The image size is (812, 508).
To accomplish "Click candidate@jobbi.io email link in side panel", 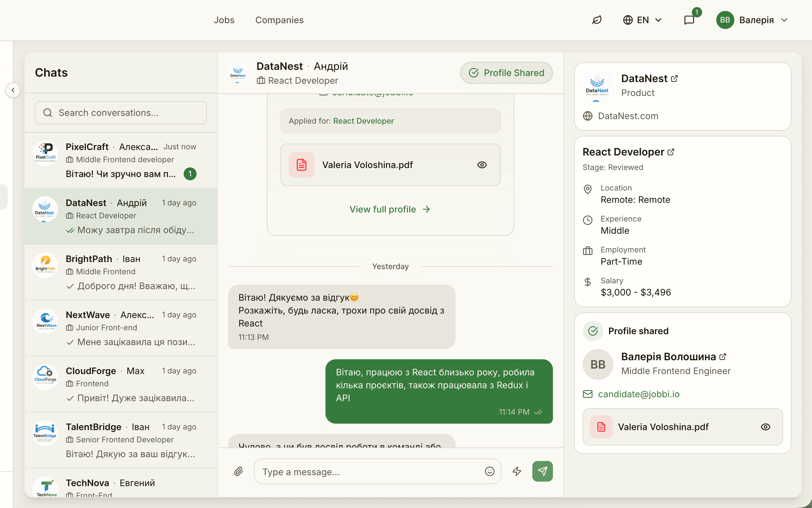I will pyautogui.click(x=639, y=394).
